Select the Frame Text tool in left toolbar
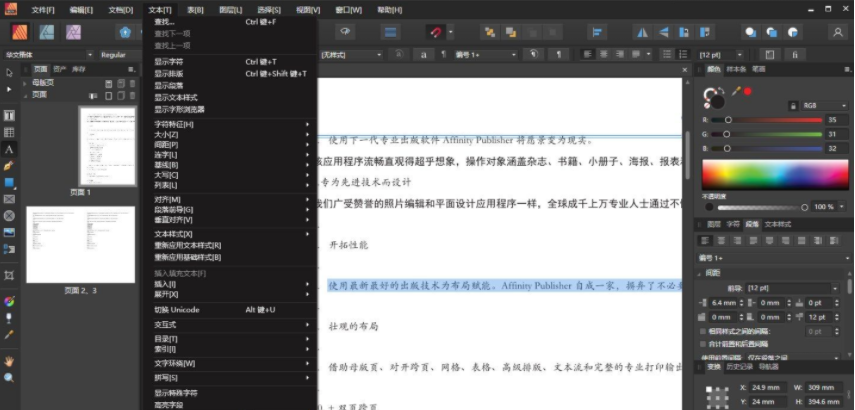This screenshot has width=855, height=410. coord(9,116)
